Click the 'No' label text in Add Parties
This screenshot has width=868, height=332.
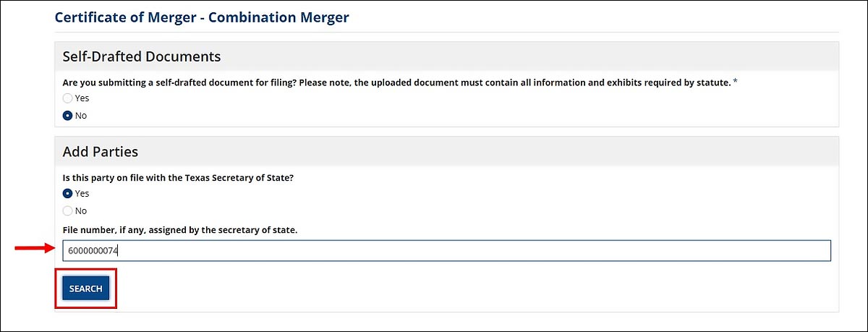pyautogui.click(x=81, y=211)
